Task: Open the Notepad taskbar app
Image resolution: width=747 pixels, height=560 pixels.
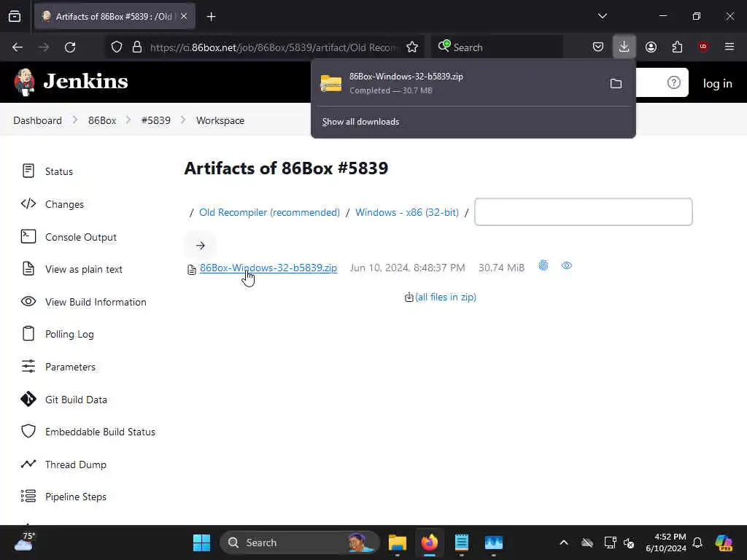Action: pyautogui.click(x=462, y=542)
